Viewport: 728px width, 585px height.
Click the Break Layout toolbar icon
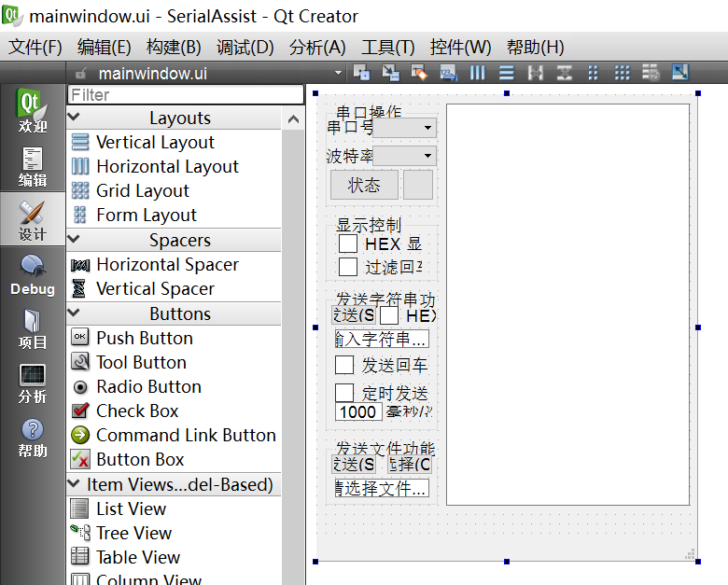(651, 73)
